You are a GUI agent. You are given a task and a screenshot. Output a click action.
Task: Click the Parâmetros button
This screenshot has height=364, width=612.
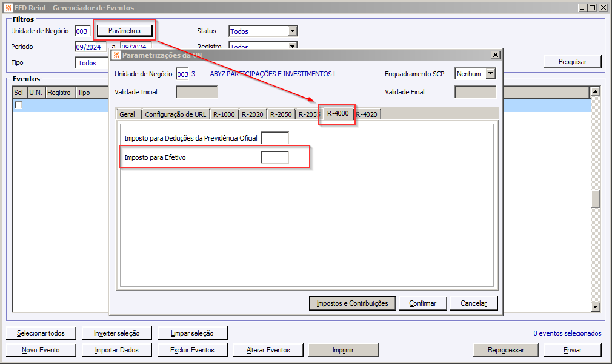tap(124, 31)
